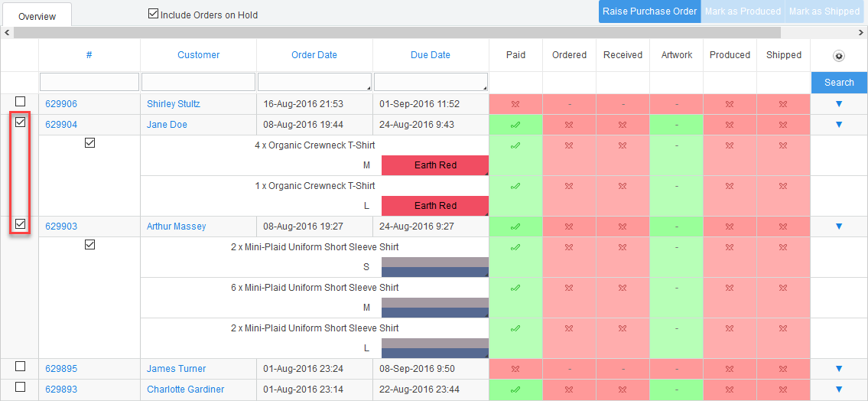Click the settings gear icon in table header

[x=839, y=56]
